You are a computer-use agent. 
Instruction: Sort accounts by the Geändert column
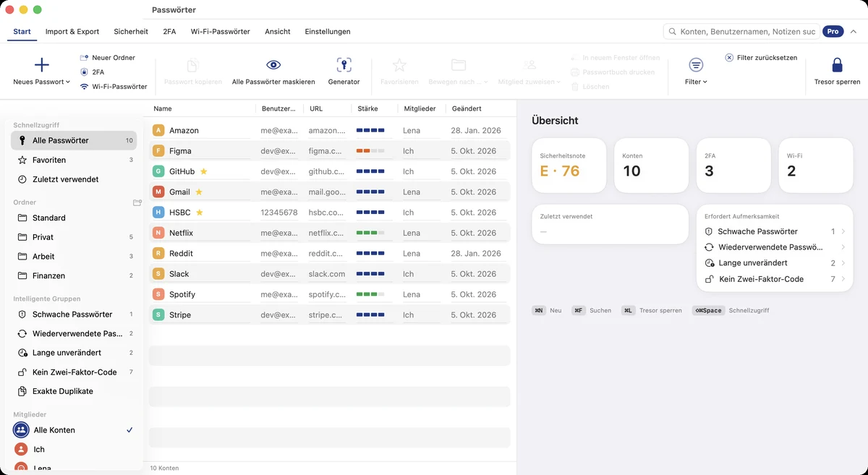pos(467,108)
